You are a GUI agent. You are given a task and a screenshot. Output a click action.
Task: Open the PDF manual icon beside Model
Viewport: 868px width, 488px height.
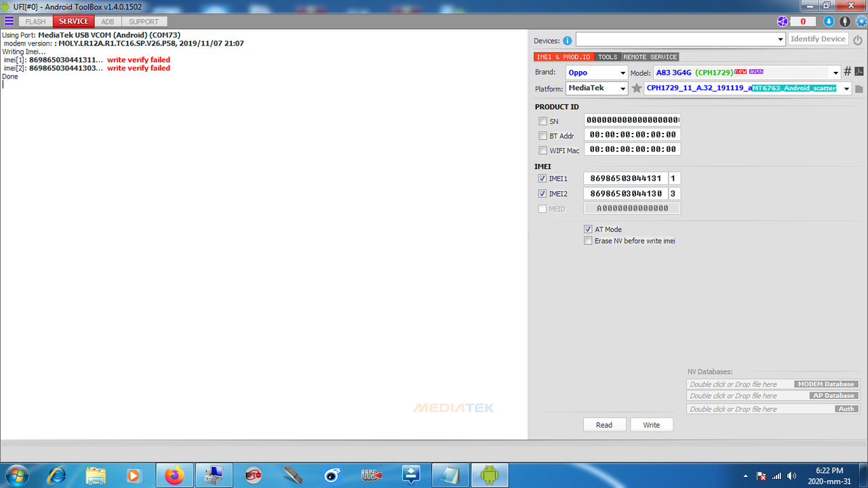point(859,71)
